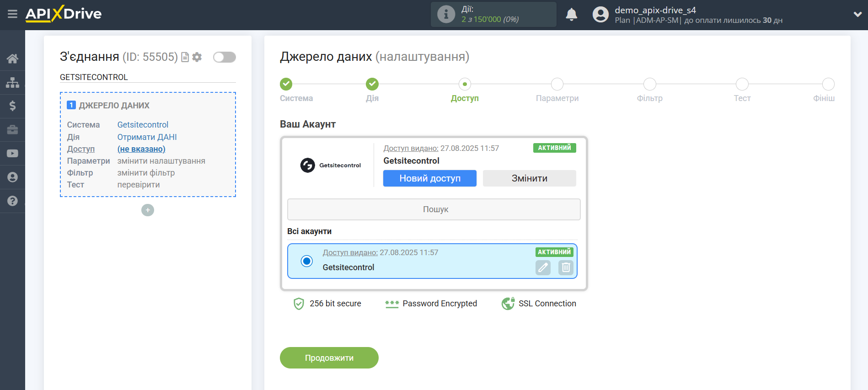868x390 pixels.
Task: Open the billing dollar sidebar icon
Action: point(12,106)
